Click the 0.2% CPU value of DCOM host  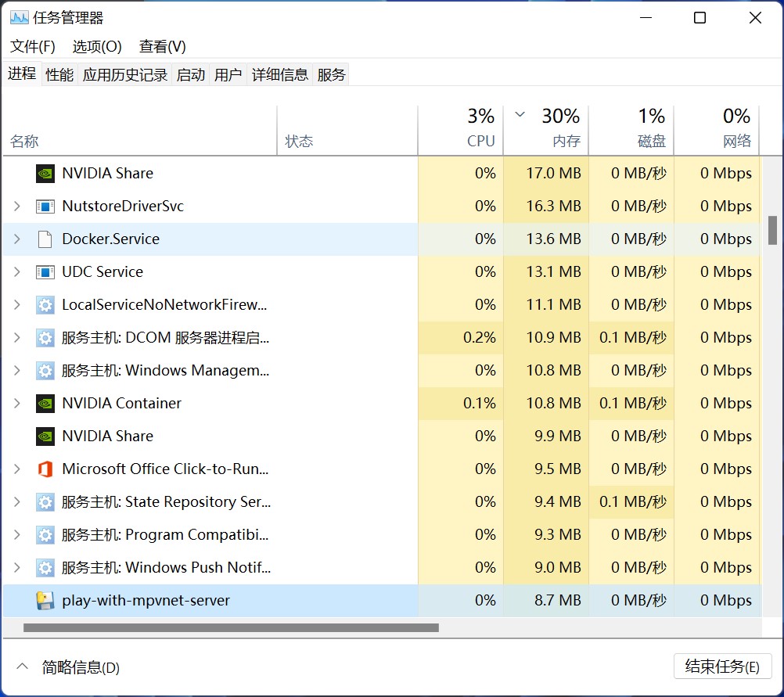click(x=480, y=337)
